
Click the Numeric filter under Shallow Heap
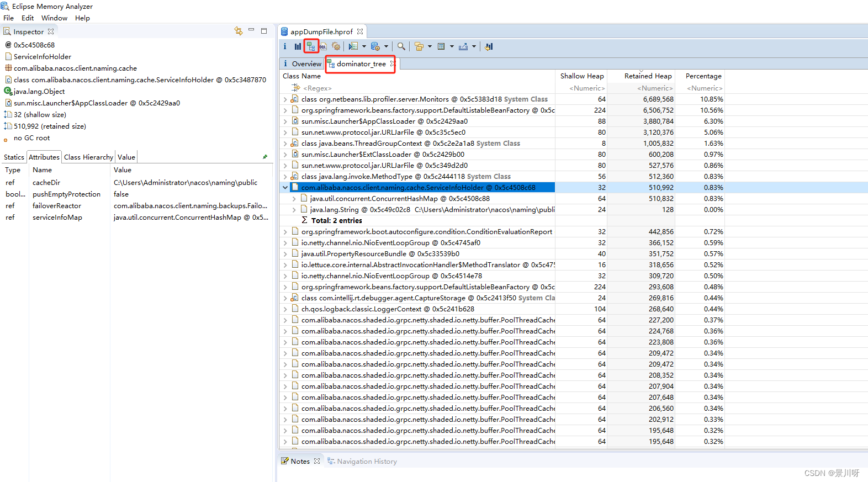pos(581,88)
